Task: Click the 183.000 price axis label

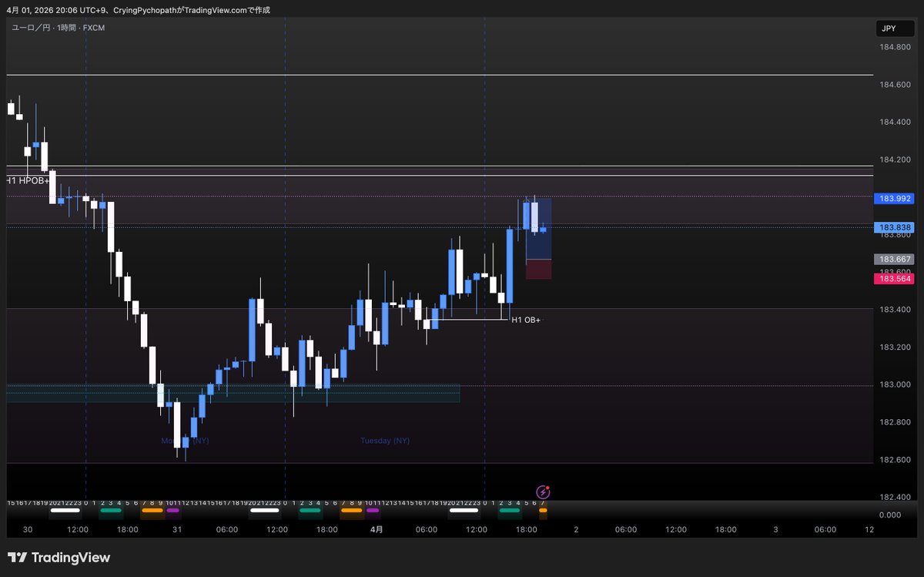Action: [895, 385]
